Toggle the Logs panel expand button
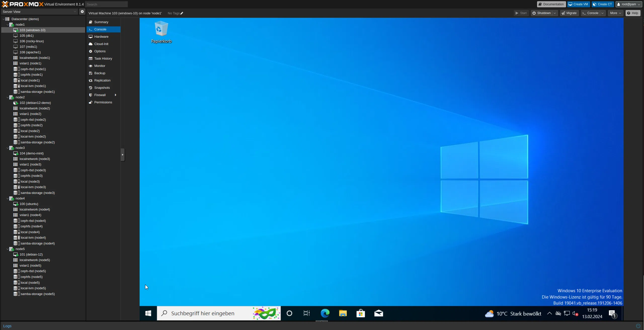The image size is (644, 330). tap(638, 326)
